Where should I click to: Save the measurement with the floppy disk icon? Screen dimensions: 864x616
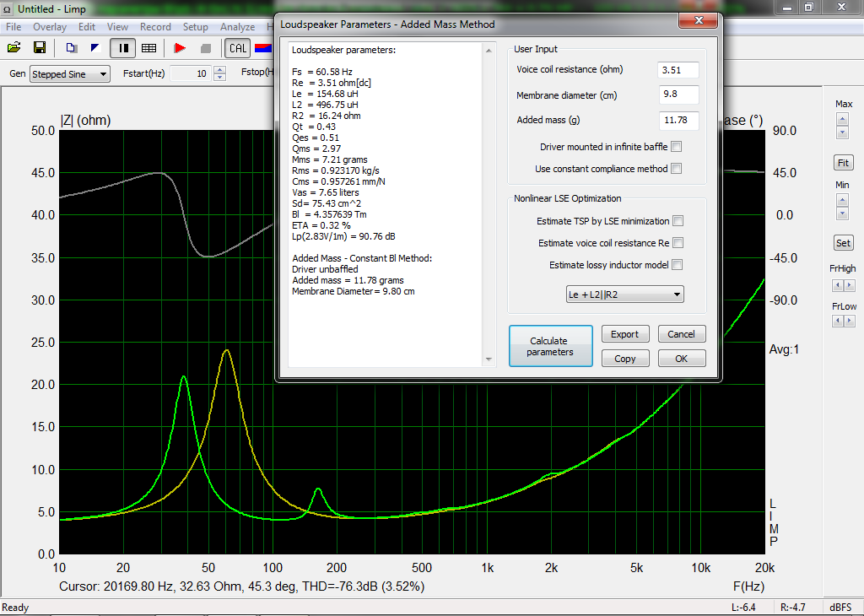[40, 48]
